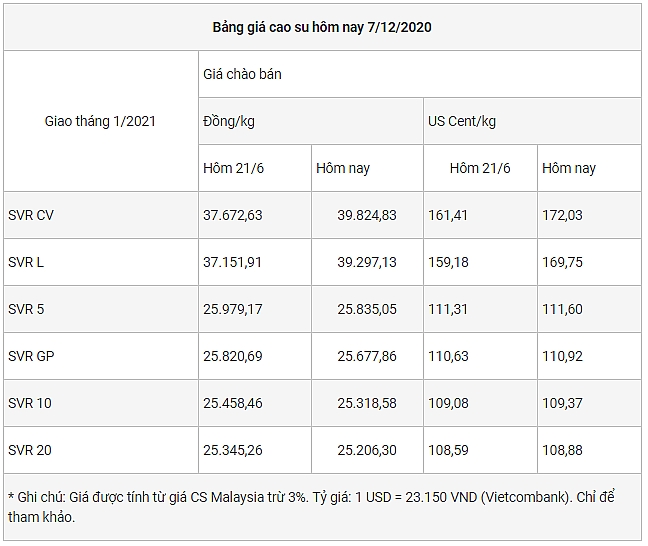This screenshot has height=546, width=648.
Task: Click the price value 25.835,05
Action: click(367, 309)
